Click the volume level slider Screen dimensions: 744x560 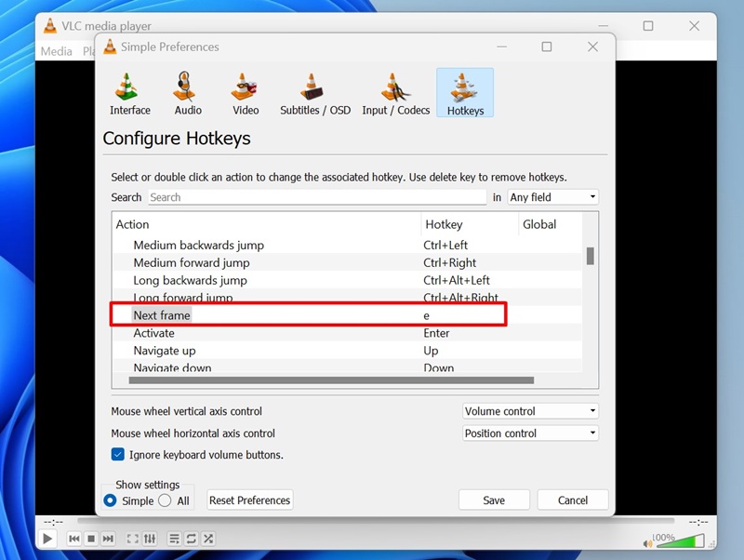[684, 541]
